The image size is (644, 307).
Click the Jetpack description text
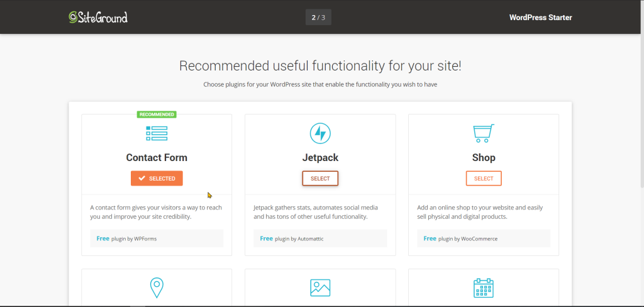(x=316, y=212)
